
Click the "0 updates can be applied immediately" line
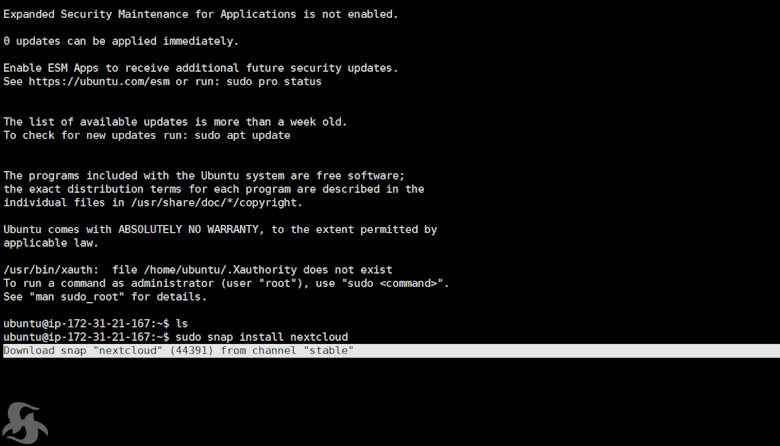click(120, 41)
